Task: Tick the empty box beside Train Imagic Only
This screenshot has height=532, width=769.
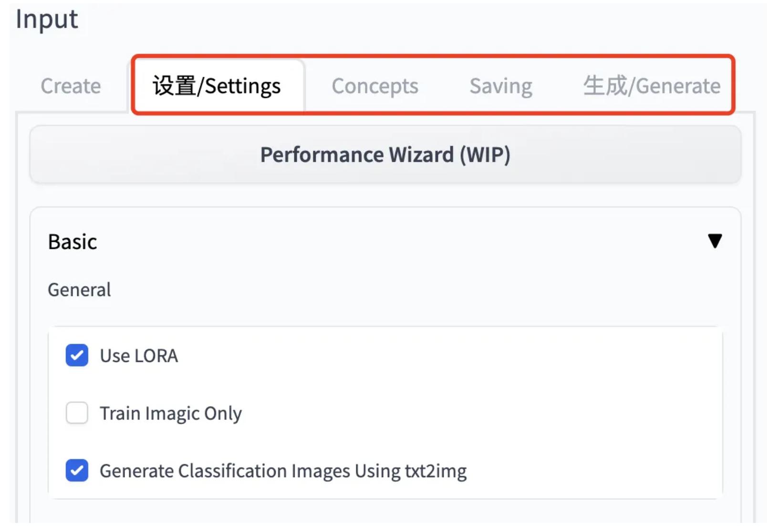Action: click(x=77, y=413)
